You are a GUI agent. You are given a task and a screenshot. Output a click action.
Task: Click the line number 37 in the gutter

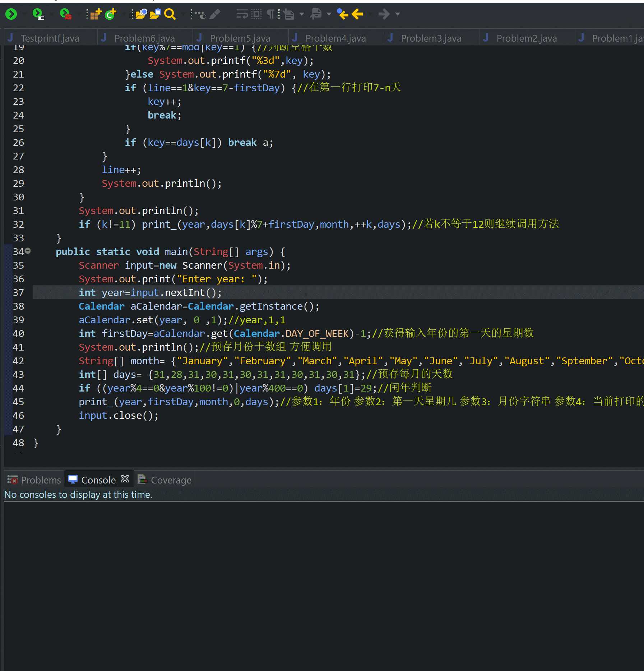click(x=18, y=292)
